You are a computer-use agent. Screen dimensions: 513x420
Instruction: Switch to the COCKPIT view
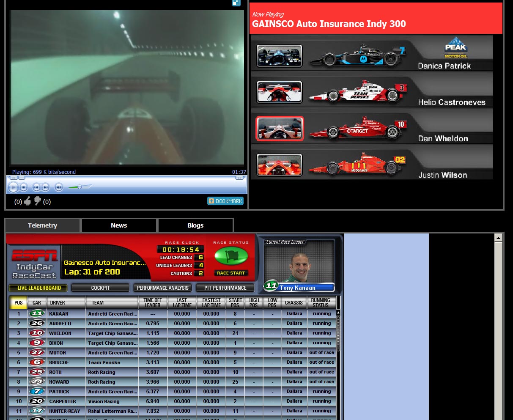100,288
